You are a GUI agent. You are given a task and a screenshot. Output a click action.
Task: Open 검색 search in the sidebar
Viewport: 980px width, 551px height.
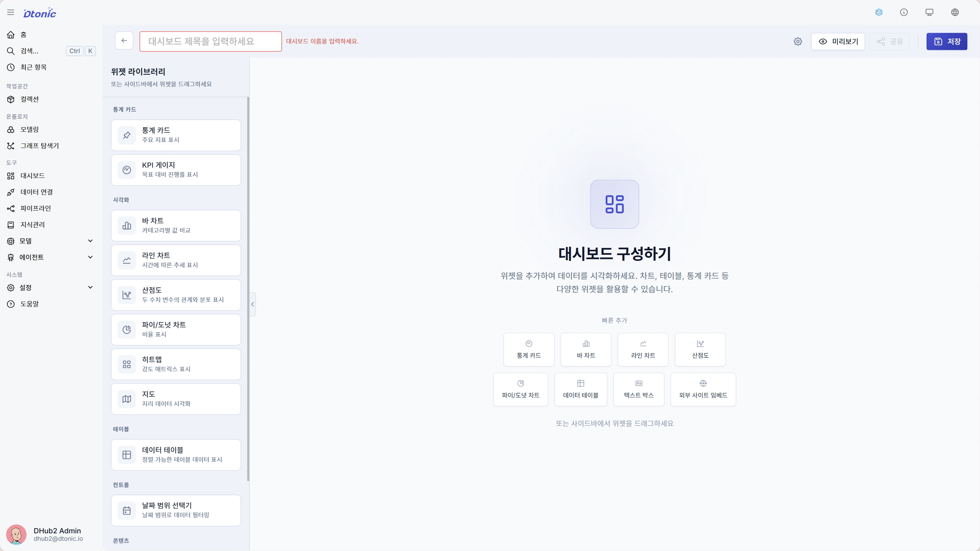(x=51, y=51)
